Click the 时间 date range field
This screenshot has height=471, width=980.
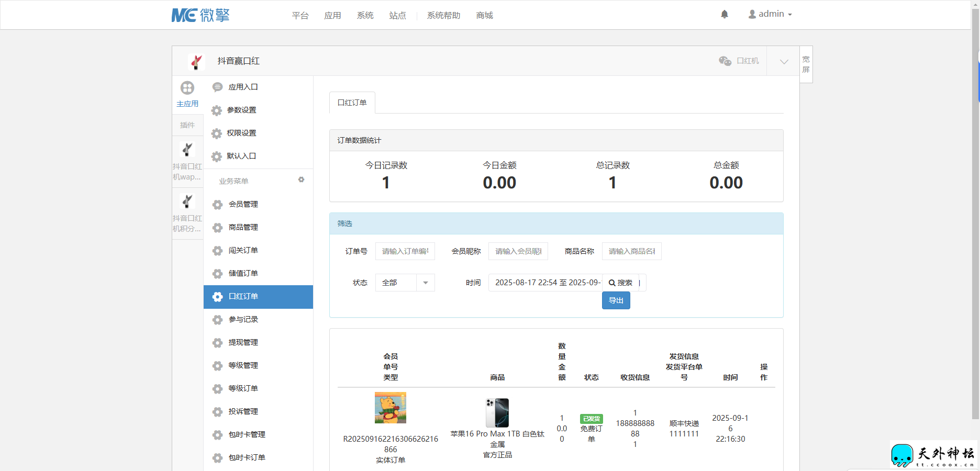click(x=545, y=283)
